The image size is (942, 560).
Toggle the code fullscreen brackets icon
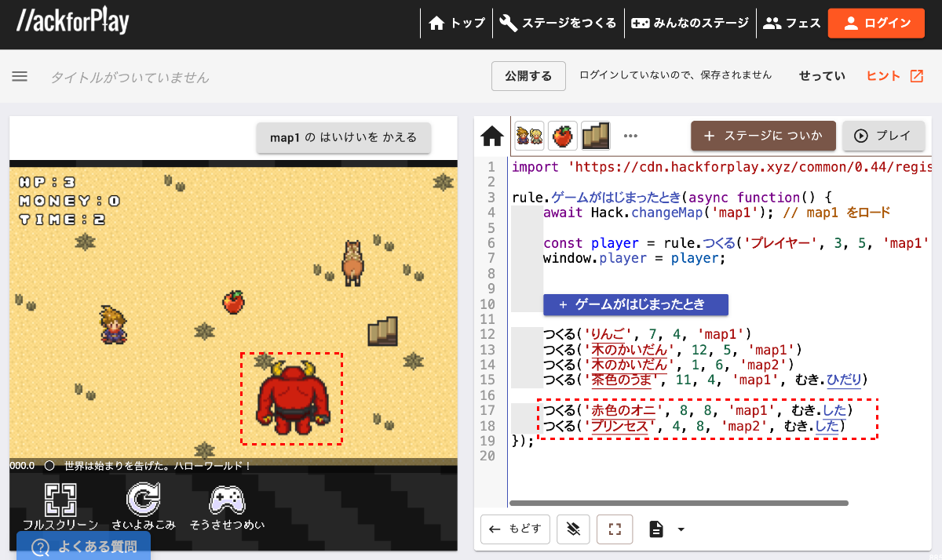(x=615, y=529)
